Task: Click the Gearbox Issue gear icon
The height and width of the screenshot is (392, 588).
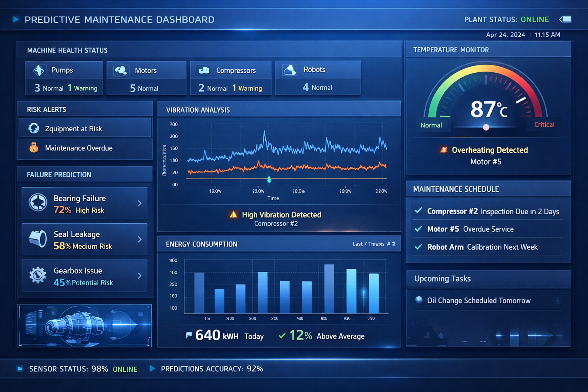Action: coord(38,276)
